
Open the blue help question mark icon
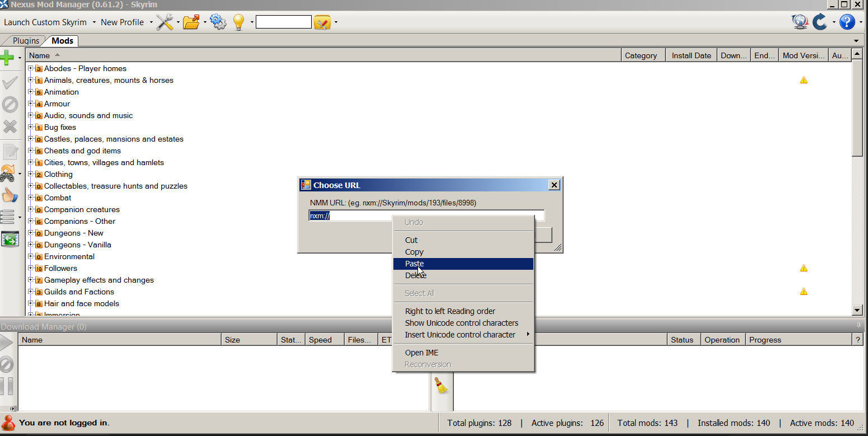click(847, 22)
